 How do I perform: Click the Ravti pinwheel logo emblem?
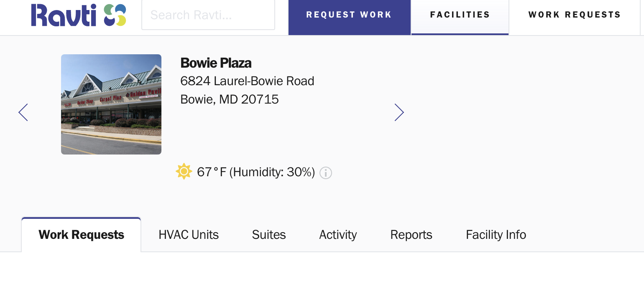[x=115, y=15]
